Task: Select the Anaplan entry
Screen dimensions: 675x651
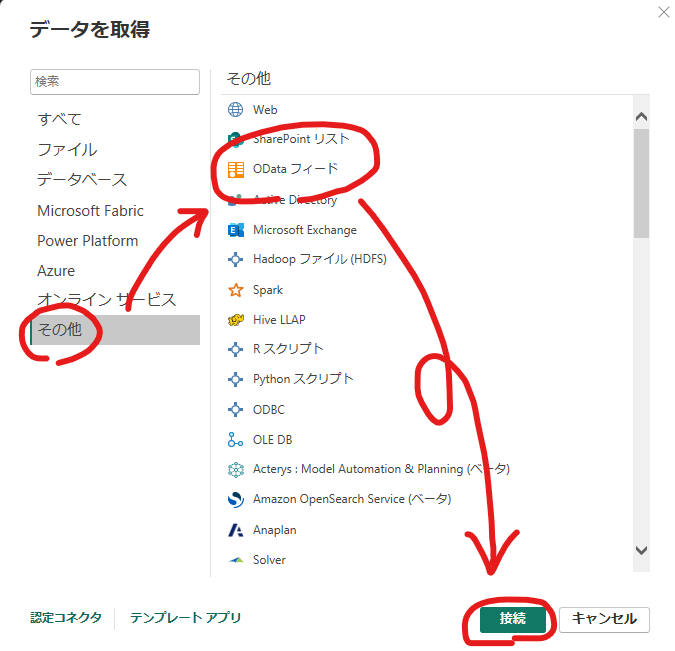Action: 275,530
